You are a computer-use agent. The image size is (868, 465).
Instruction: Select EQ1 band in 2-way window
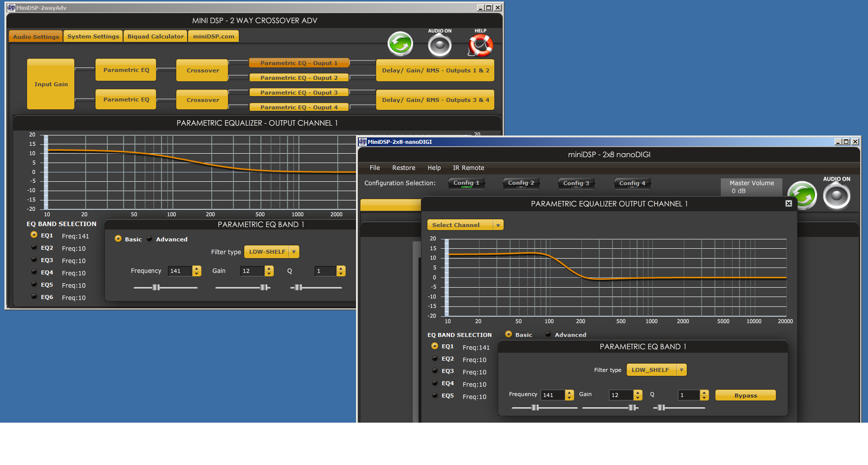[34, 235]
